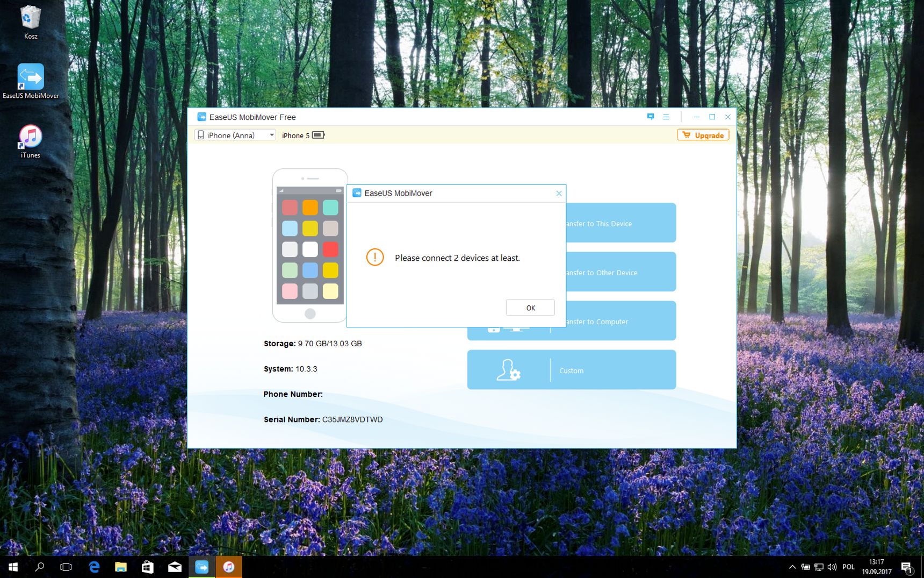Click the iPhone illustration thumbnail
Screen dimensions: 924x578
point(310,245)
